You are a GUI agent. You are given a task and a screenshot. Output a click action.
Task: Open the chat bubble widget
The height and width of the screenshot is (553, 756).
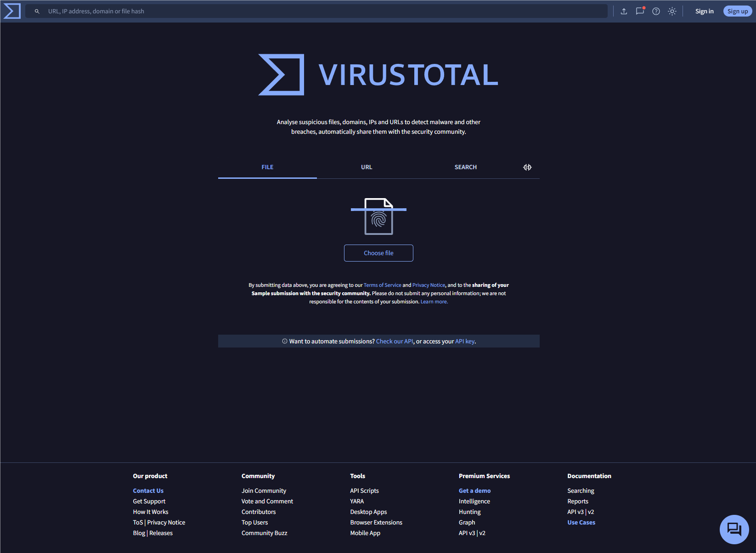click(x=734, y=529)
